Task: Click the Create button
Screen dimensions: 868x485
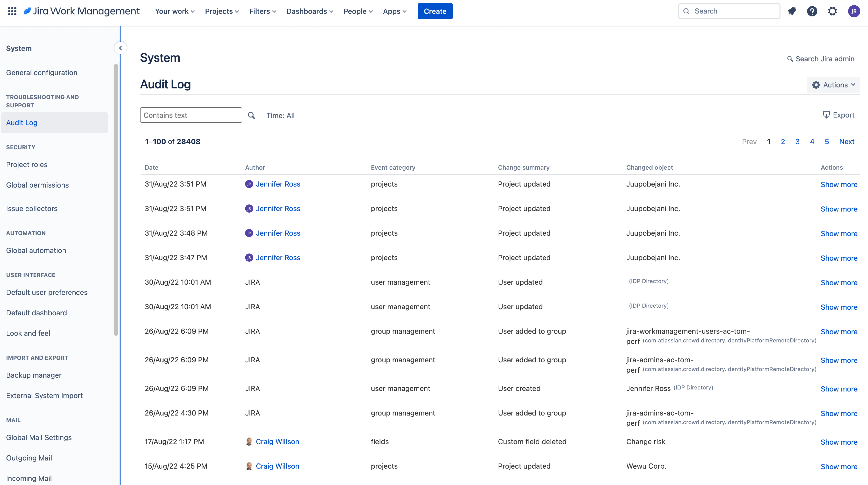Action: (x=435, y=11)
